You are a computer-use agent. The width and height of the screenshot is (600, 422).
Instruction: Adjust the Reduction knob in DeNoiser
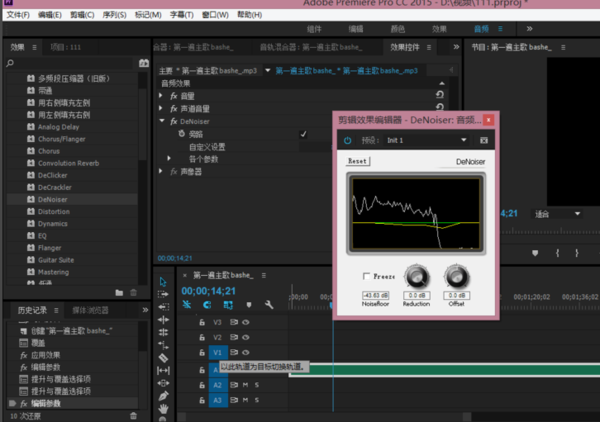pyautogui.click(x=417, y=277)
